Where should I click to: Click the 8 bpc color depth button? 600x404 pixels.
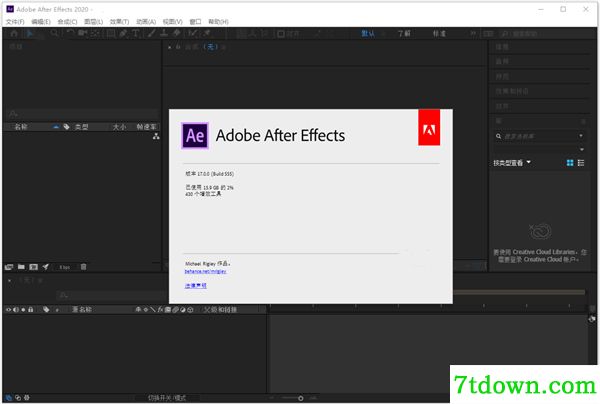[65, 267]
